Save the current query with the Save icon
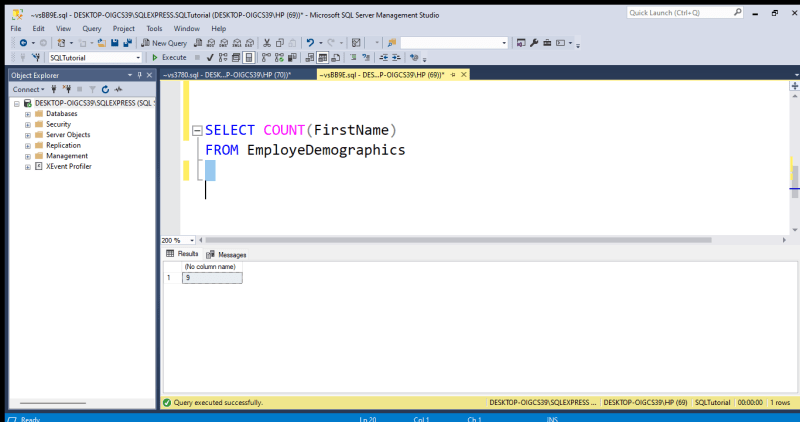Image resolution: width=800 pixels, height=422 pixels. click(x=115, y=43)
